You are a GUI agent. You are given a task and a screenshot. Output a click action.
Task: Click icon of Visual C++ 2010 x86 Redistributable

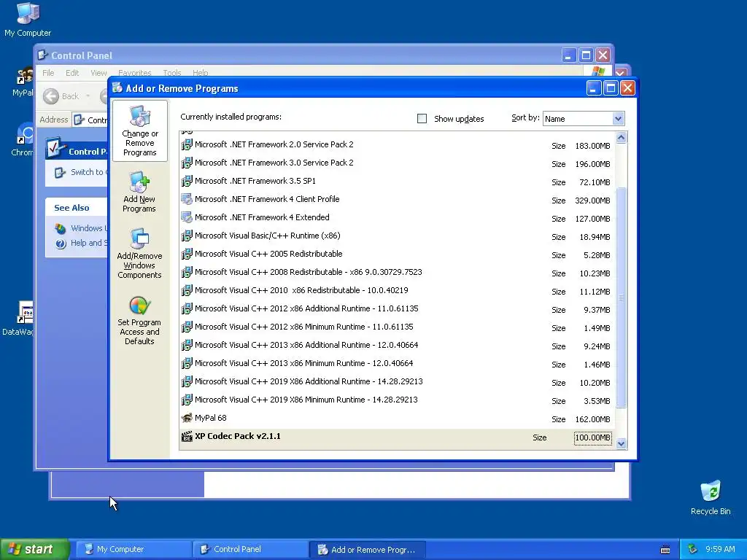tap(187, 290)
